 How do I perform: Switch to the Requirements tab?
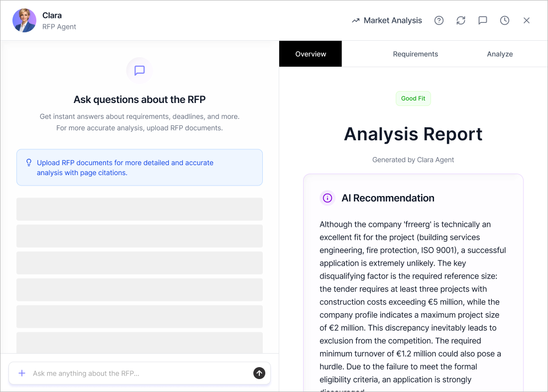(x=415, y=54)
